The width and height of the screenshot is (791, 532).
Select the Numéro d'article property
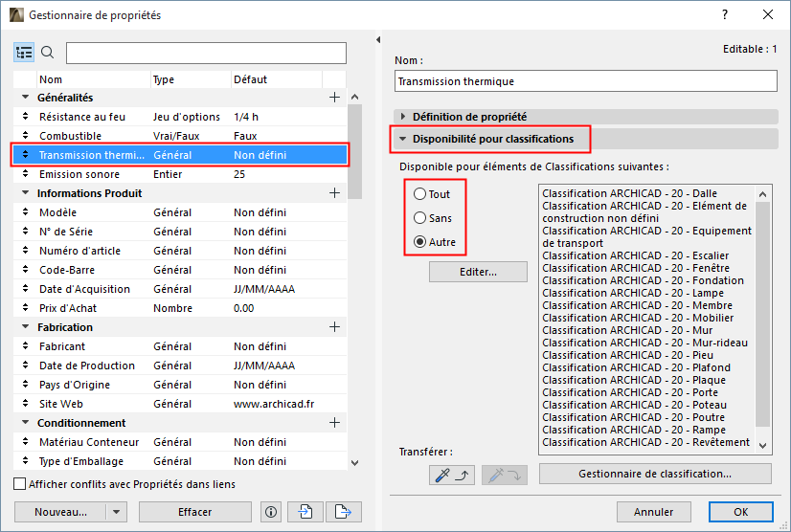(x=181, y=251)
